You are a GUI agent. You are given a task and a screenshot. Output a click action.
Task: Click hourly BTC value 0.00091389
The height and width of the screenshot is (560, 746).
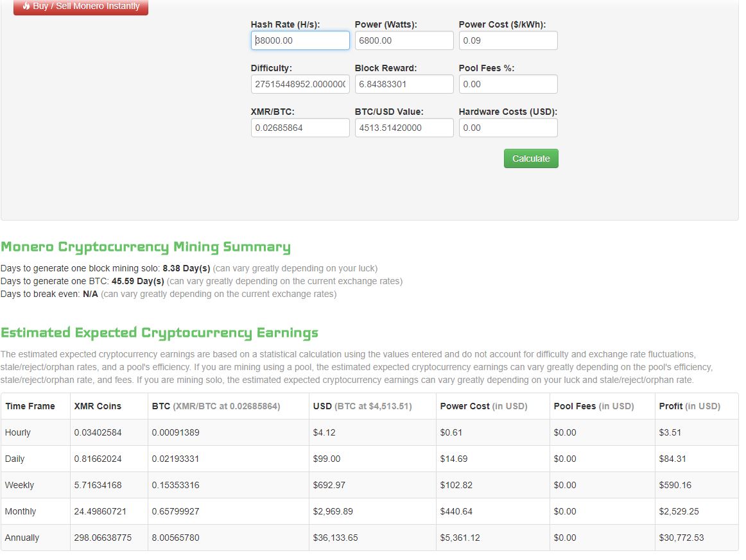(x=175, y=432)
